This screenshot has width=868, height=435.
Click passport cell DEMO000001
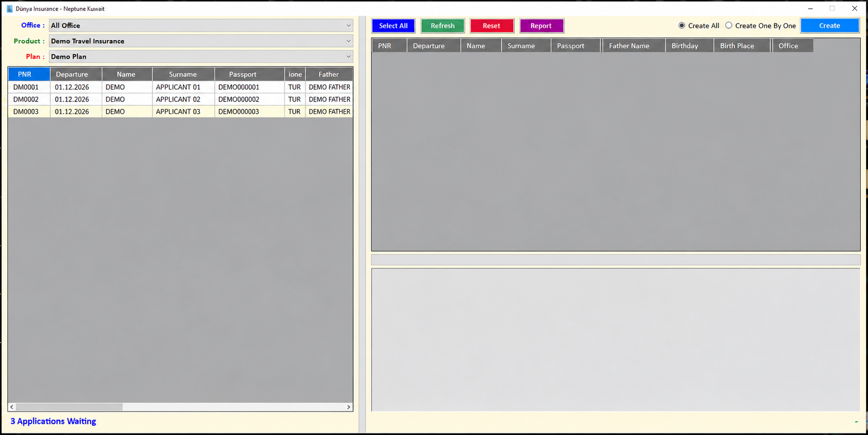(x=250, y=87)
